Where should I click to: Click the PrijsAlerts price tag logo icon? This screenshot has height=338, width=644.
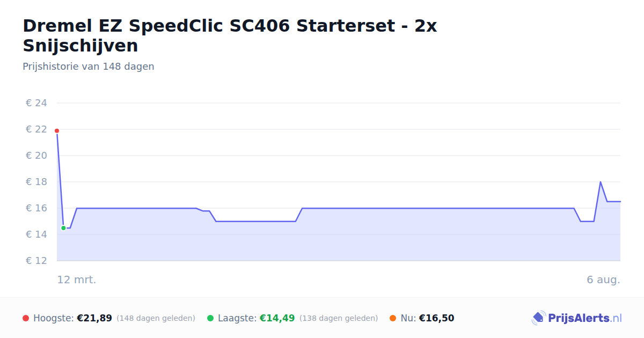(x=538, y=318)
